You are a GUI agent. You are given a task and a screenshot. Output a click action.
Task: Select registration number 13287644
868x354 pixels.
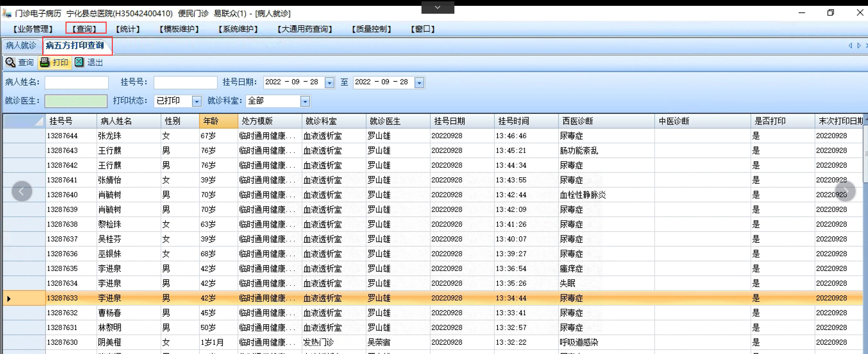pyautogui.click(x=62, y=136)
